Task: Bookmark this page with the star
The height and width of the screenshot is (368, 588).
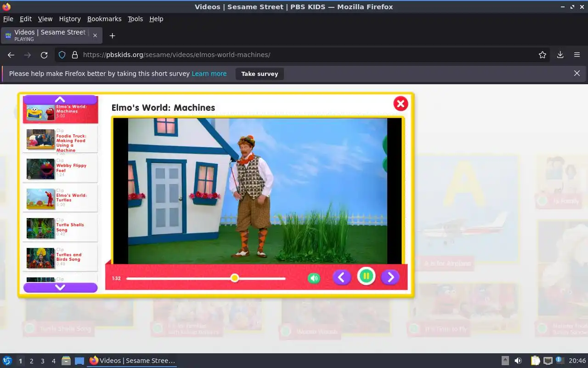Action: pos(543,55)
